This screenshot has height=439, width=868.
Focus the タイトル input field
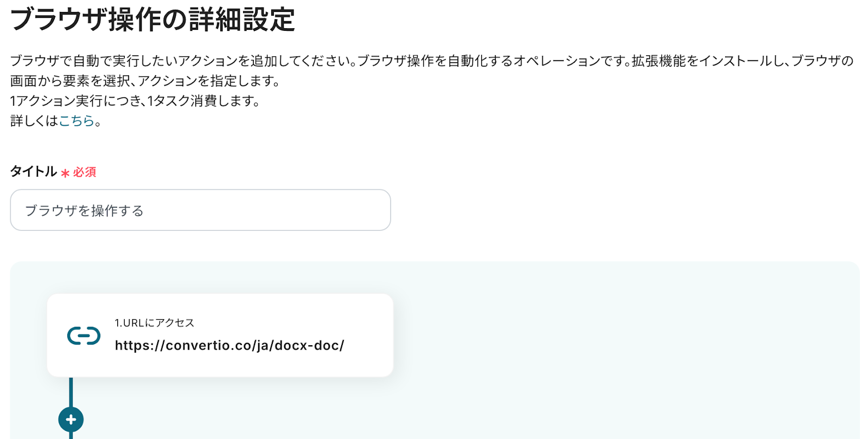[200, 210]
